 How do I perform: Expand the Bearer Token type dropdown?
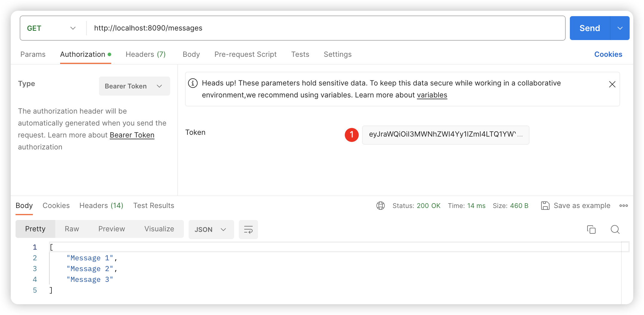coord(134,86)
